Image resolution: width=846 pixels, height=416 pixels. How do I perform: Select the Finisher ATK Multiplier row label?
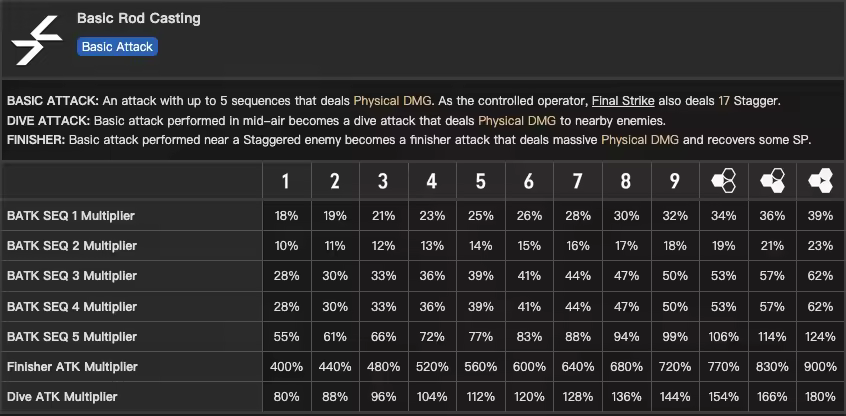[72, 367]
